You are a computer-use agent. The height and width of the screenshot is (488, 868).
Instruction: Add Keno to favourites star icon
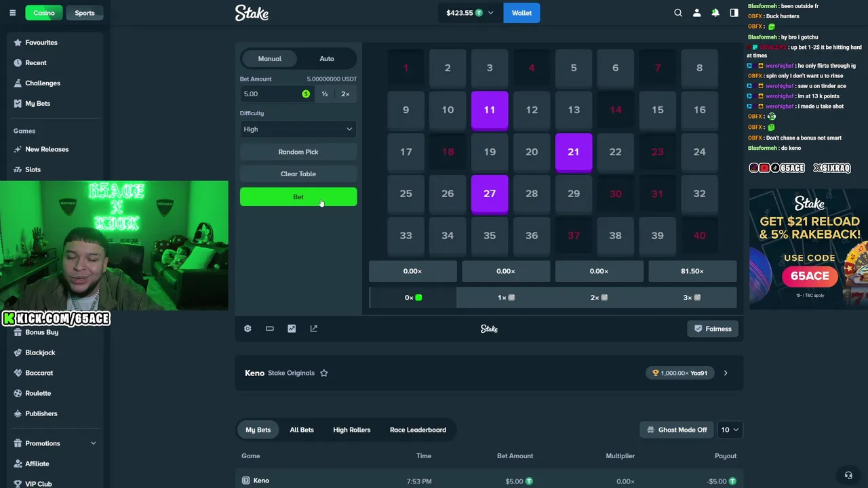click(x=324, y=373)
